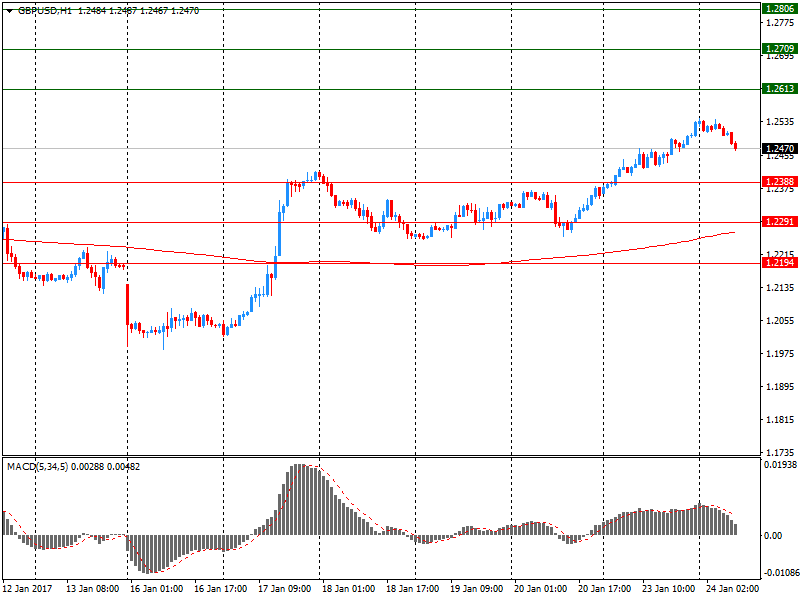The height and width of the screenshot is (600, 800).
Task: Select the black 1.2470 current price label
Action: coord(780,148)
